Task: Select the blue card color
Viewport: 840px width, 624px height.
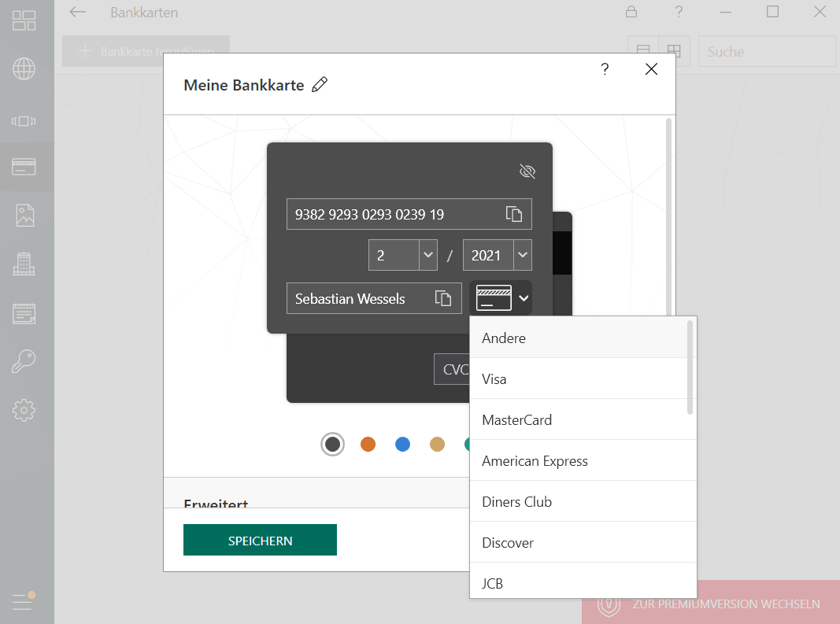Action: [403, 444]
